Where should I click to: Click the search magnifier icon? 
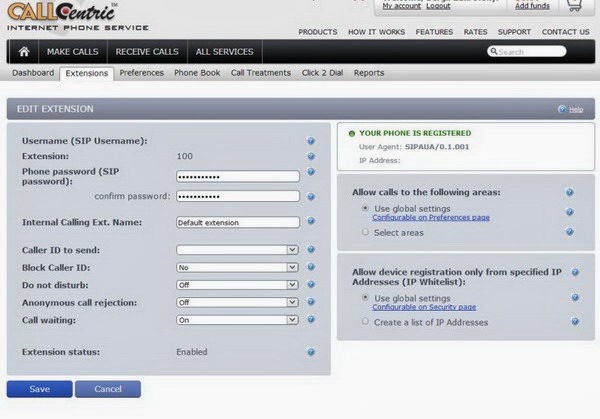[494, 51]
